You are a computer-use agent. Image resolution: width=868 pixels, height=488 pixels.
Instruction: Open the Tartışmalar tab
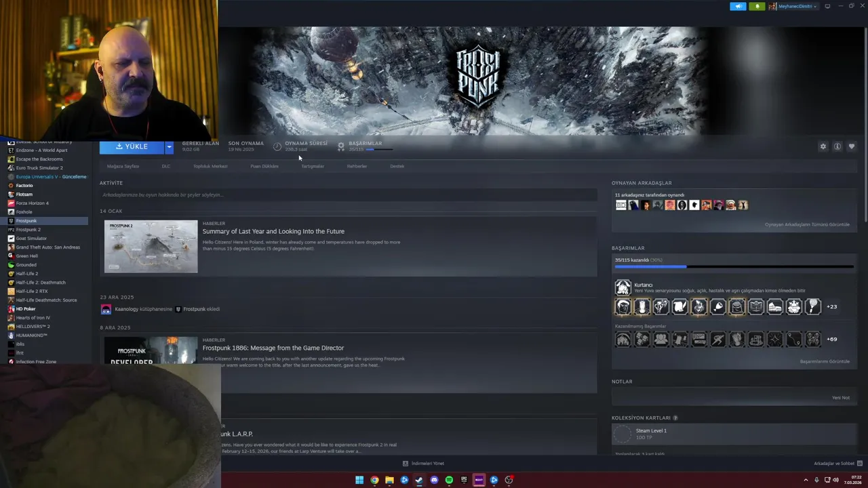313,166
